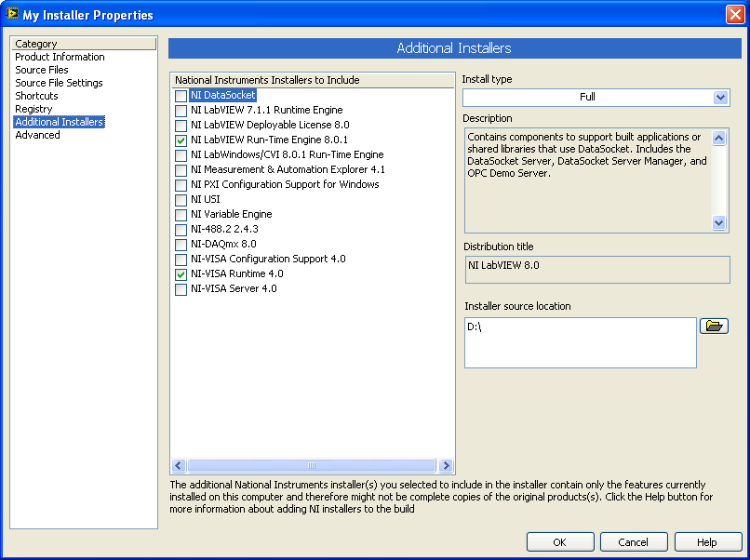This screenshot has height=560, width=750.
Task: Open the Help button
Action: click(x=707, y=542)
